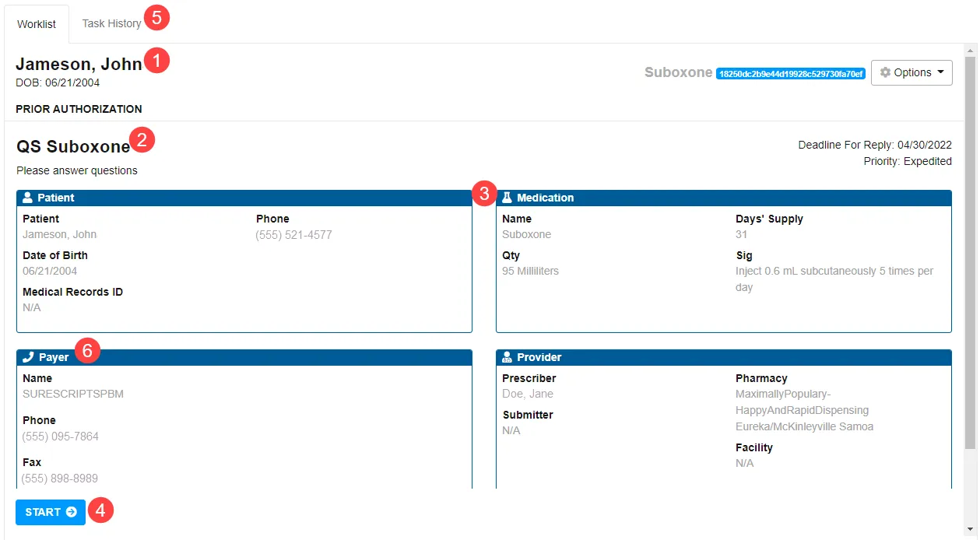The width and height of the screenshot is (980, 540).
Task: Click the Payer phone icon
Action: [28, 357]
